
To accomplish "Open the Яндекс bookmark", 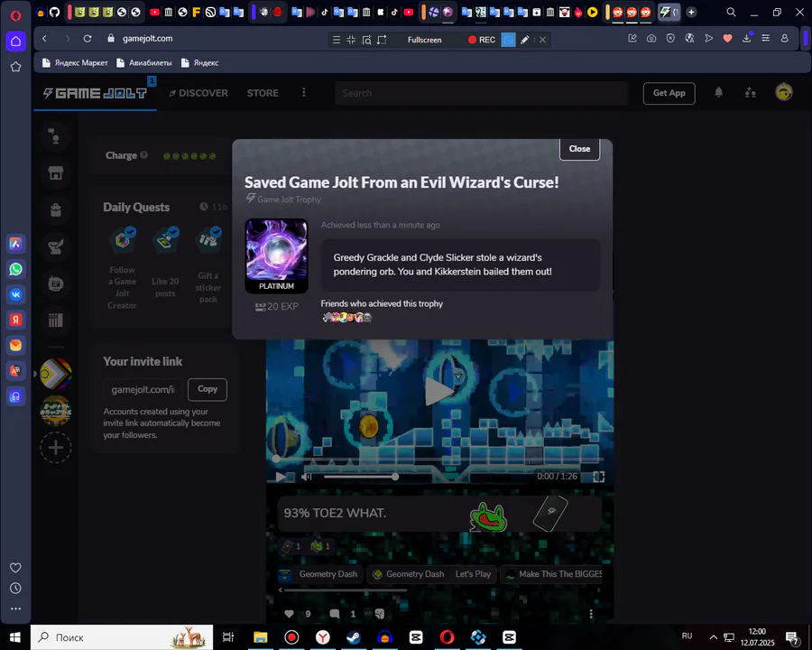I will tap(200, 62).
